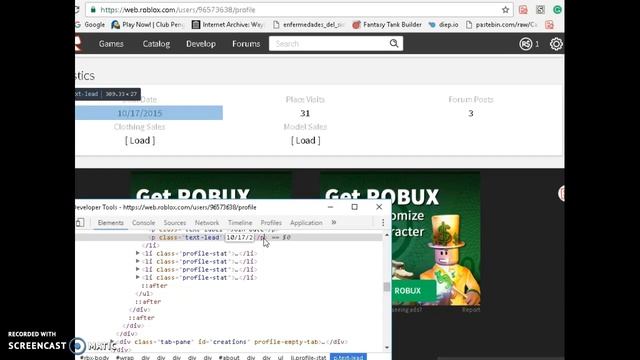Viewport: 640px width, 360px height.
Task: Open the left Get ROBUX ad banner
Action: pyautogui.click(x=211, y=186)
